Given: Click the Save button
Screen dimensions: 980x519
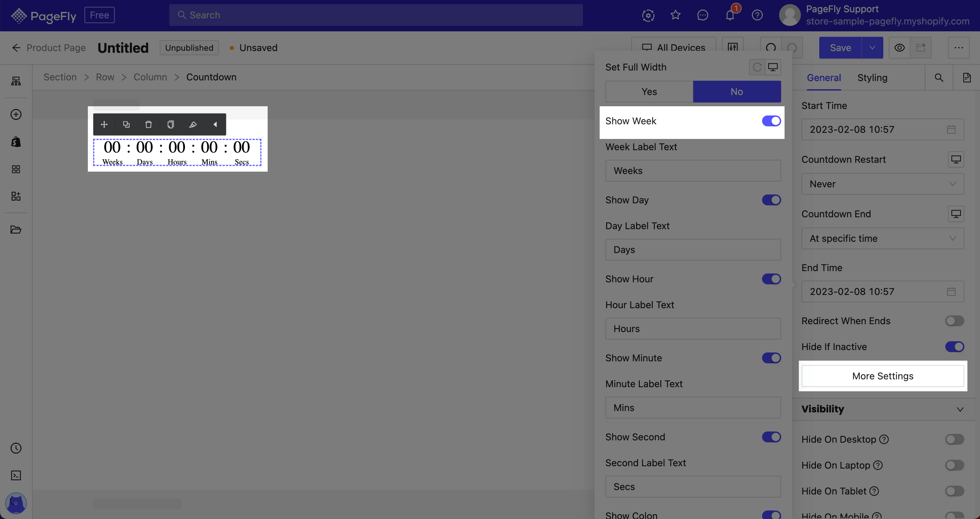Looking at the screenshot, I should [x=840, y=48].
